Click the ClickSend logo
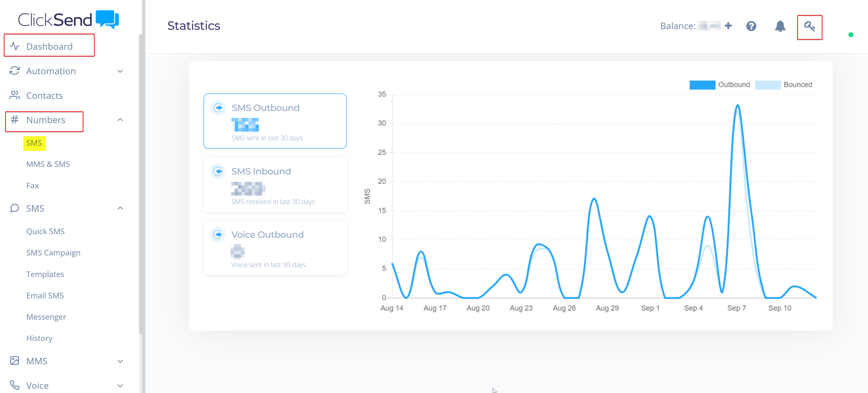Screen dimensions: 868x393 tap(68, 19)
